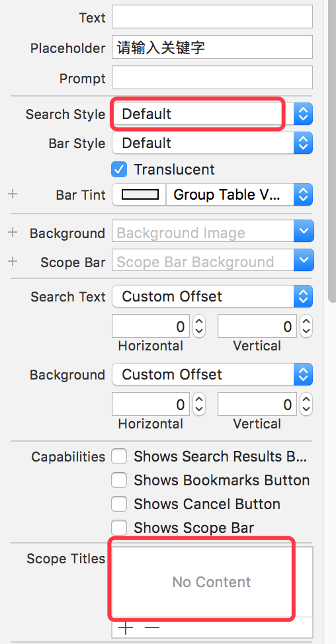Viewport: 336px width, 644px height.
Task: Open Search Text Custom Offset dropdown
Action: [x=212, y=296]
